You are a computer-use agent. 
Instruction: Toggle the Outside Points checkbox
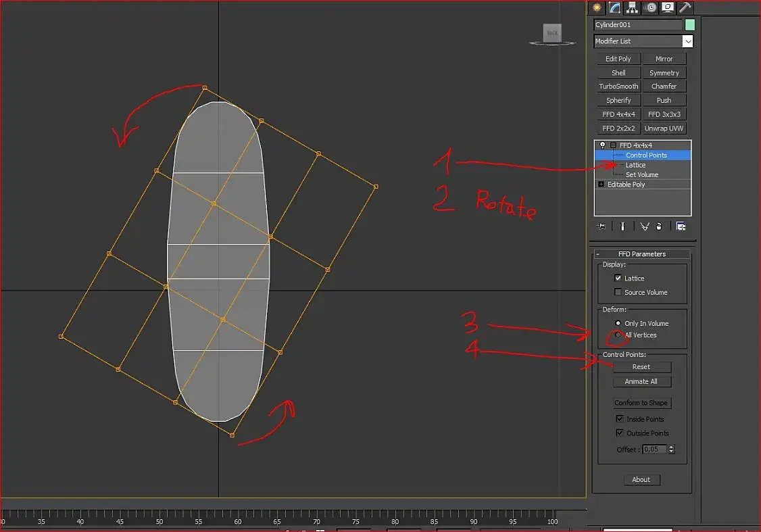coord(620,433)
